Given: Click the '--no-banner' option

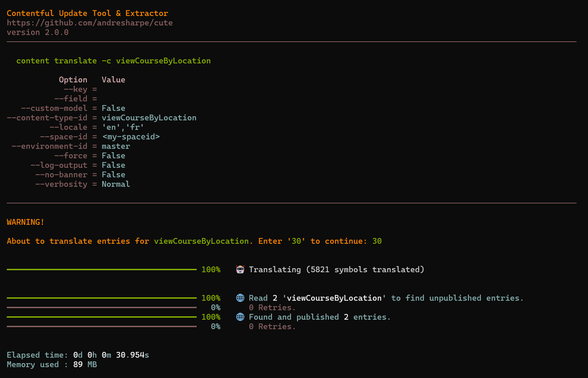Looking at the screenshot, I should [x=61, y=175].
